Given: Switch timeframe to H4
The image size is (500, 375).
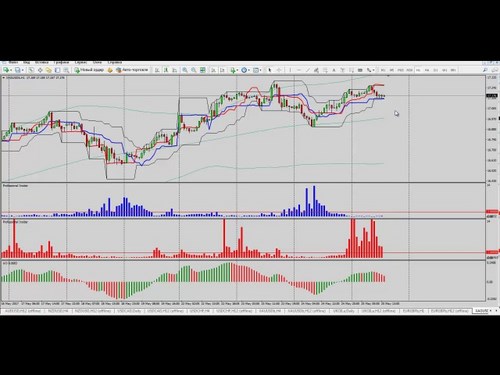Looking at the screenshot, I should [427, 70].
